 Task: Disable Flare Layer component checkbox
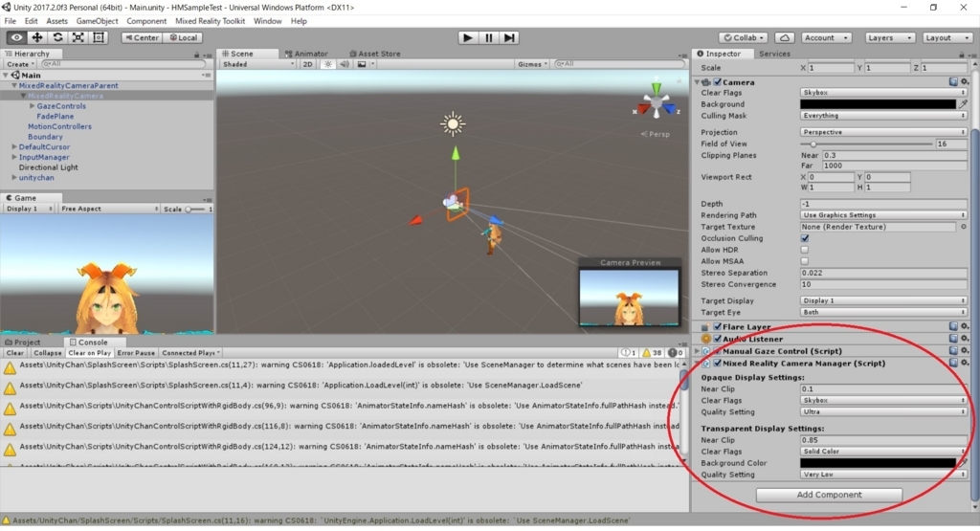point(718,326)
